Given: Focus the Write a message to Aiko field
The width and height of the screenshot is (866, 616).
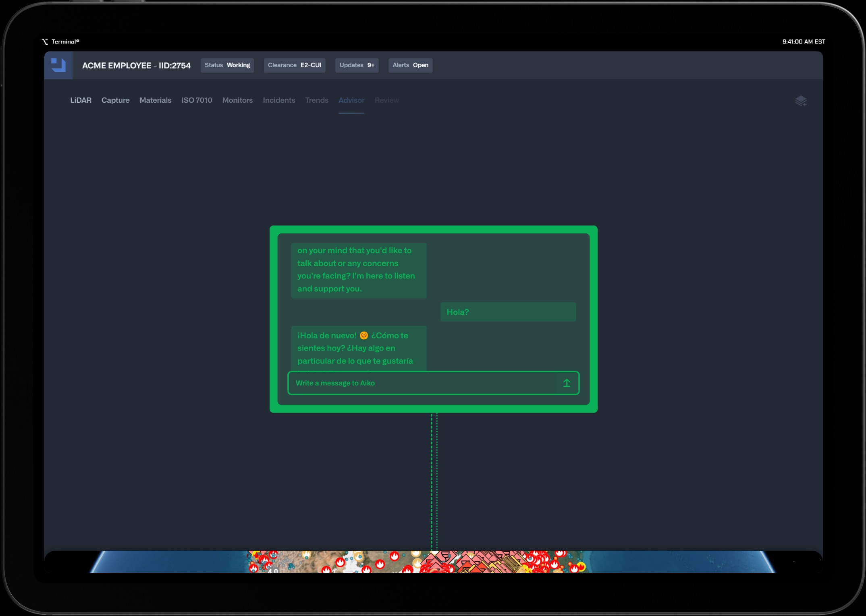Looking at the screenshot, I should 419,383.
